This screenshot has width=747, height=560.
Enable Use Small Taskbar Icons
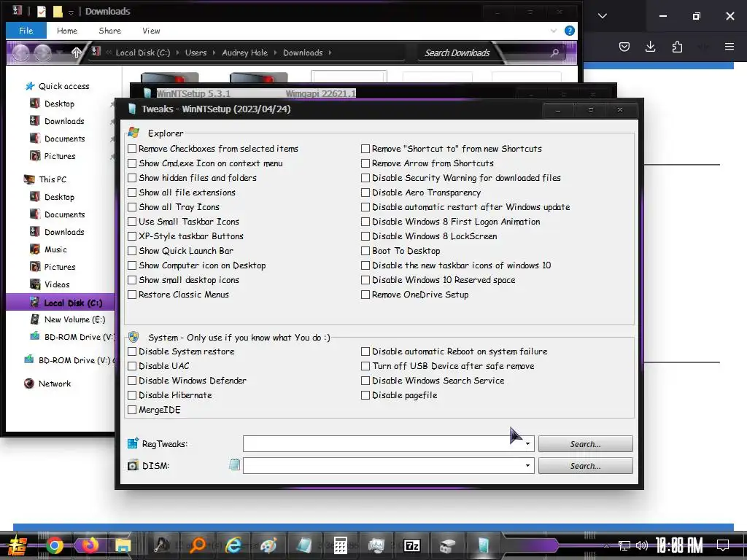[132, 222]
